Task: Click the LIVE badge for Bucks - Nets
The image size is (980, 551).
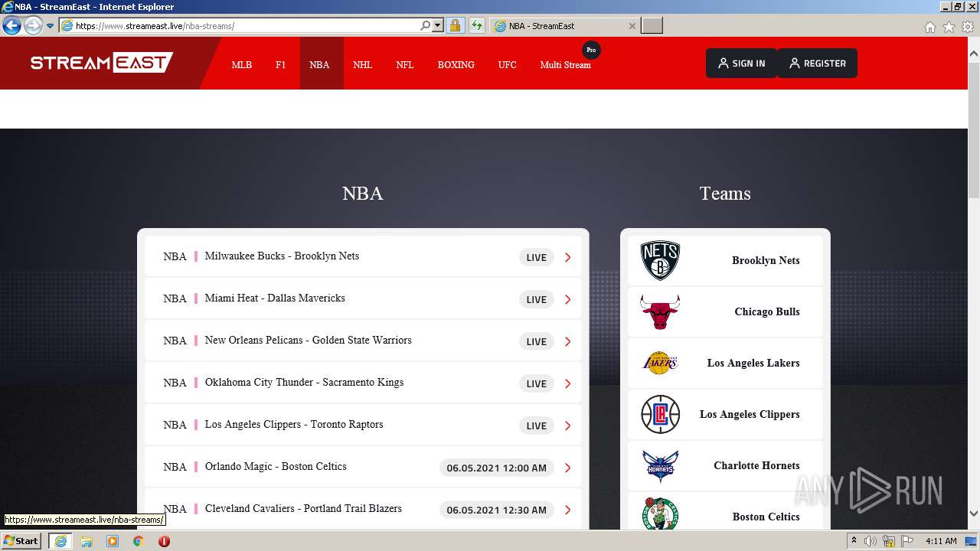Action: pyautogui.click(x=537, y=257)
